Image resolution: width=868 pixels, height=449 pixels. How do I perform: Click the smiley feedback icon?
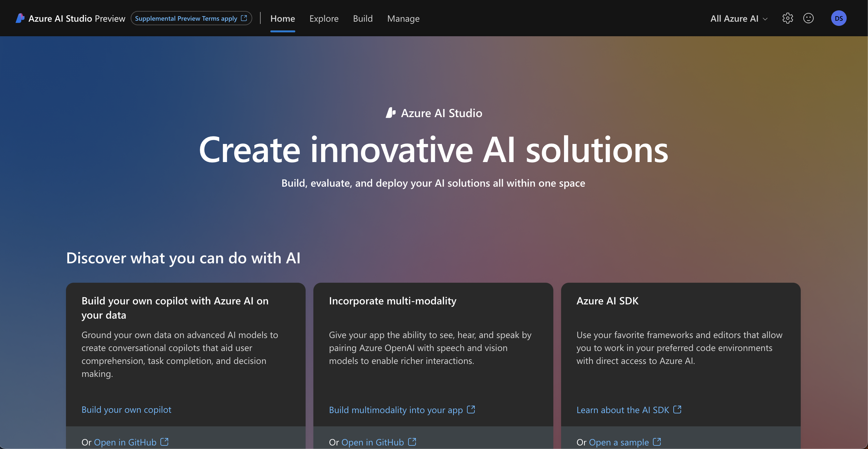[808, 18]
